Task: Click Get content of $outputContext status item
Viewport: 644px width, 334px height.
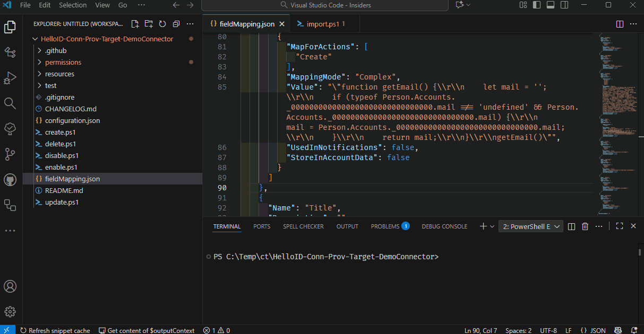Action: (147, 330)
